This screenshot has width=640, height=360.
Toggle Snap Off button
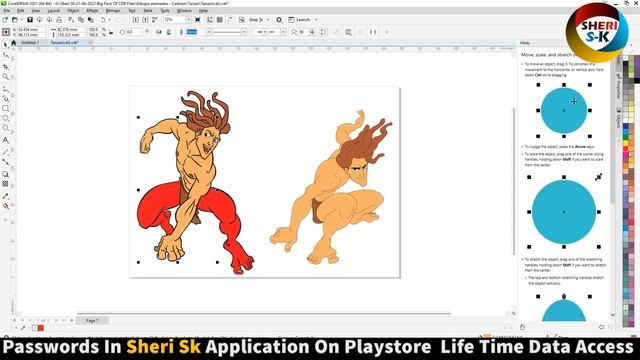tap(242, 20)
